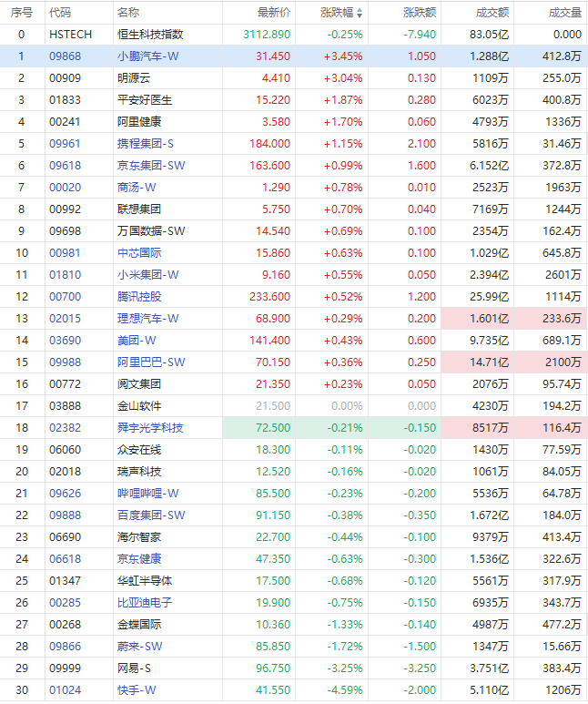Sort by the 涨跌幅 sort arrow icon
The height and width of the screenshot is (704, 588).
(360, 13)
